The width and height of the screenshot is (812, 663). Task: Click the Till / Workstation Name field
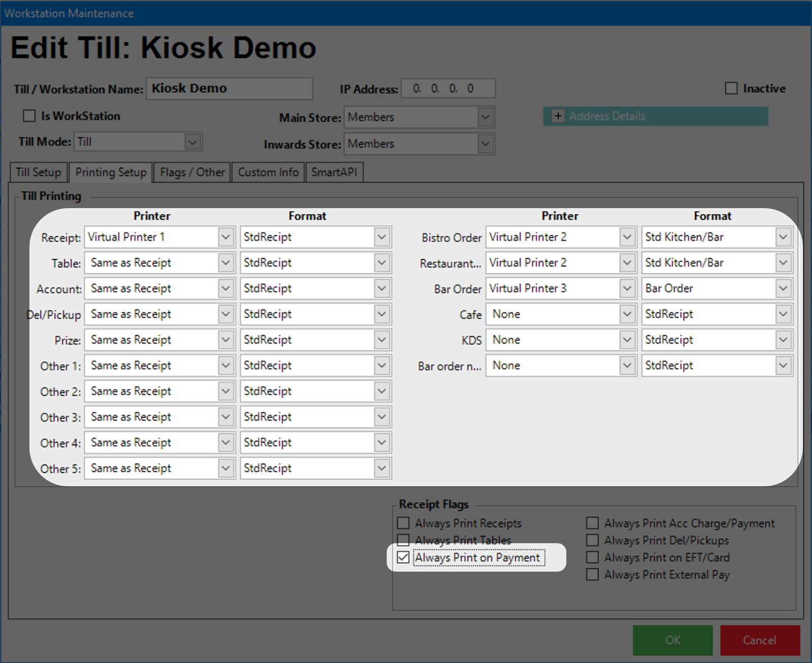tap(229, 89)
